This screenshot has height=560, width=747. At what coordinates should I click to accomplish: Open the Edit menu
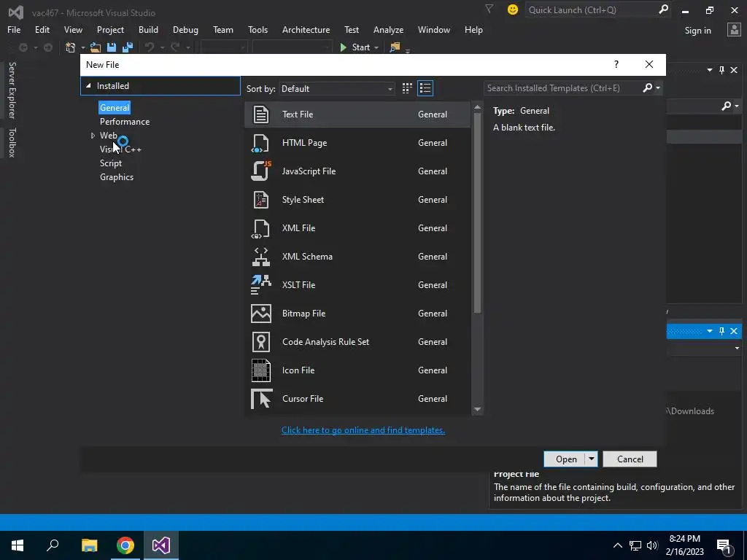42,29
